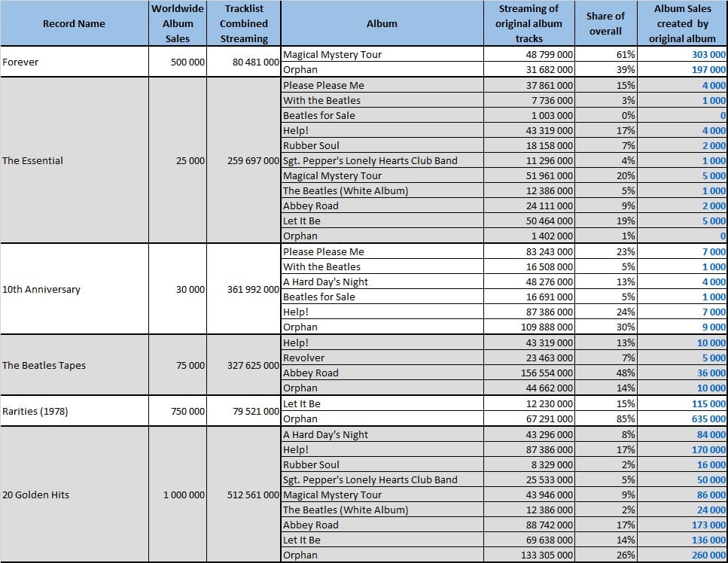Screen dimensions: 728x563
Task: Click the 37 861 000 streaming value
Action: coord(528,85)
